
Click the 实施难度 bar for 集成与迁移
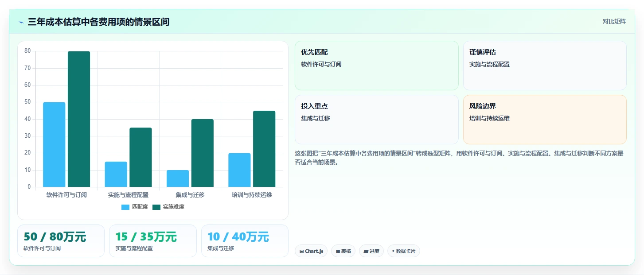pos(203,153)
